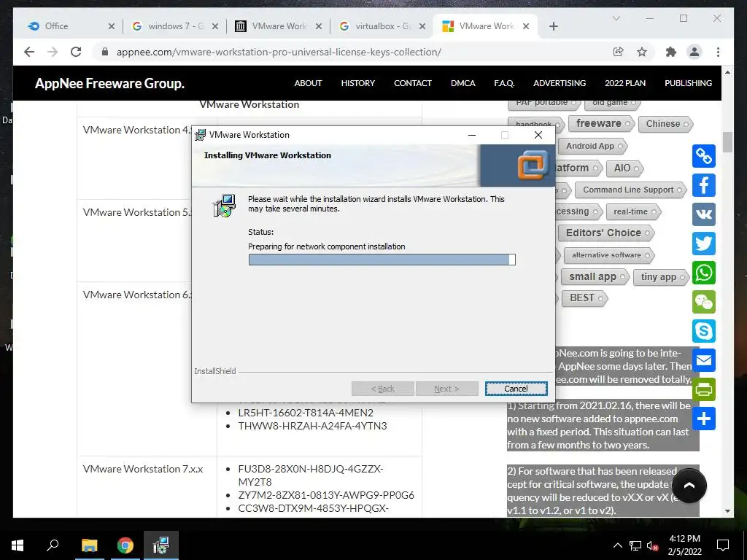Viewport: 747px width, 560px height.
Task: Share the page on Twitter
Action: tap(704, 244)
